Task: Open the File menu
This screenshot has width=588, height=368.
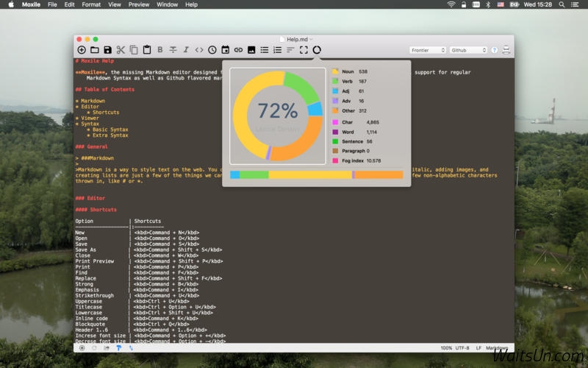Action: tap(52, 4)
